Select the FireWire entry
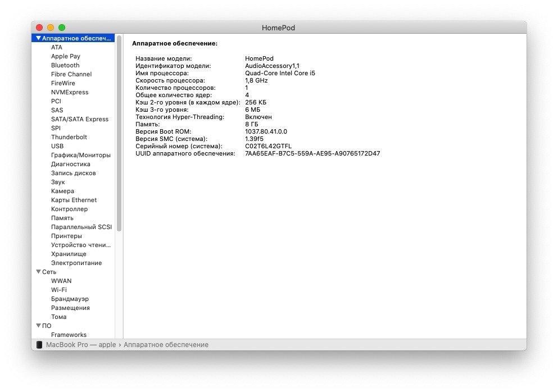Viewport: 558px width, 392px height. 63,83
